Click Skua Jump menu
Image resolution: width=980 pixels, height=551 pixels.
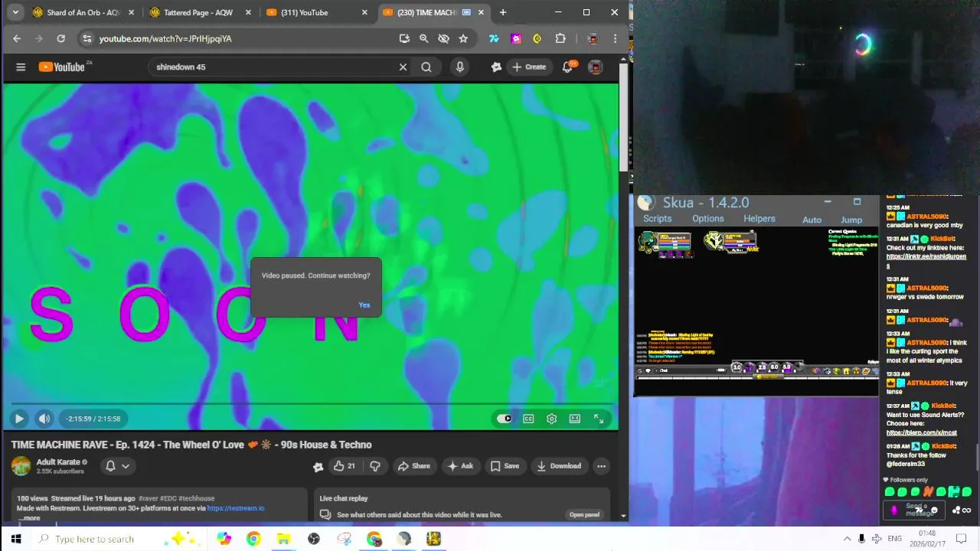tap(851, 220)
